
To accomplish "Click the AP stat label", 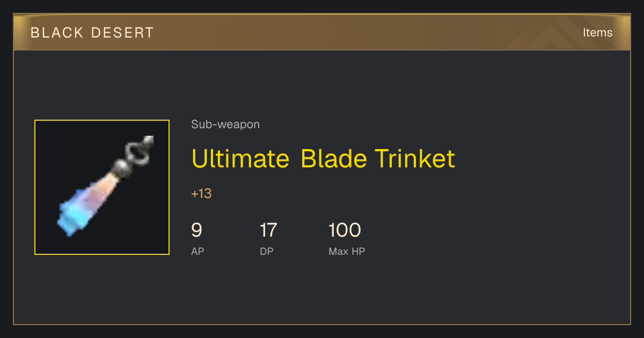I will pyautogui.click(x=197, y=251).
